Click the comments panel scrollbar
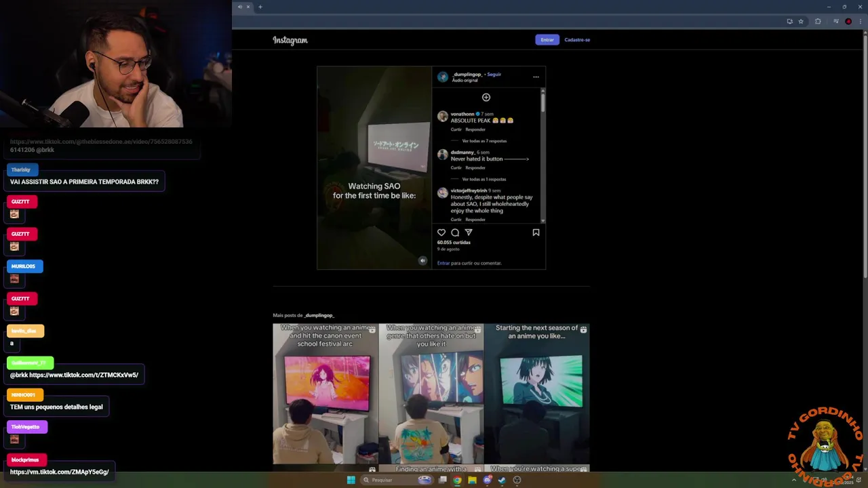Screen dimensions: 868x488 pos(542,102)
